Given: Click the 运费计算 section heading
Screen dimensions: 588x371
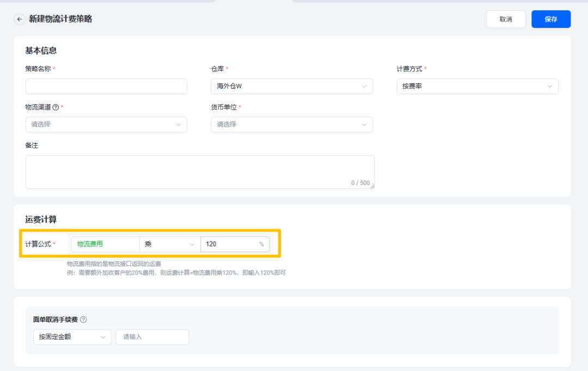Looking at the screenshot, I should (41, 220).
